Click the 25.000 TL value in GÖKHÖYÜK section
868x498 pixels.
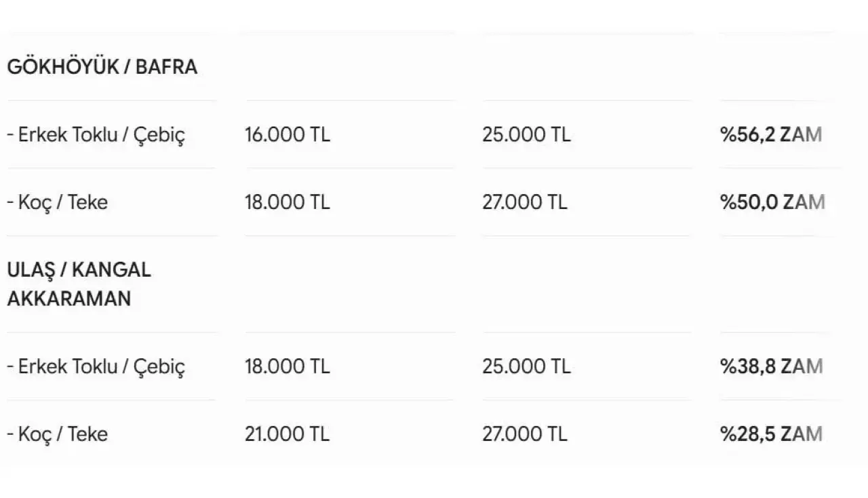pos(527,134)
